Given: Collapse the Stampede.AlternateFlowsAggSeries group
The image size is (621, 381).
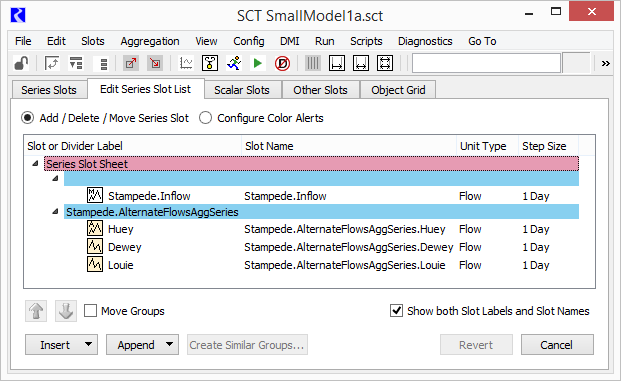Looking at the screenshot, I should (x=55, y=212).
